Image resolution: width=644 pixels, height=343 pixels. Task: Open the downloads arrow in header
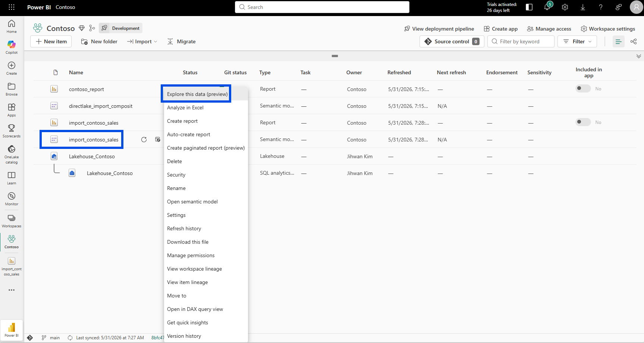click(583, 7)
